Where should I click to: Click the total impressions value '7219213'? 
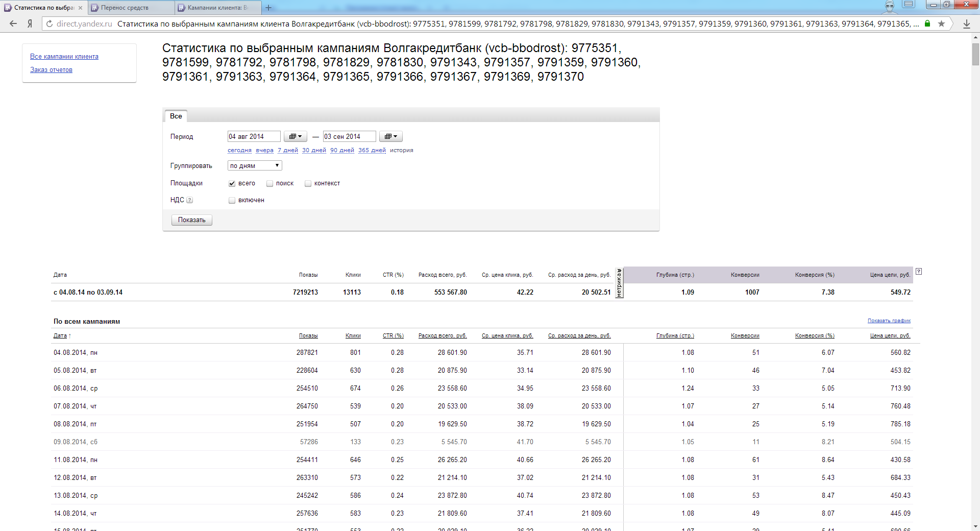click(305, 293)
